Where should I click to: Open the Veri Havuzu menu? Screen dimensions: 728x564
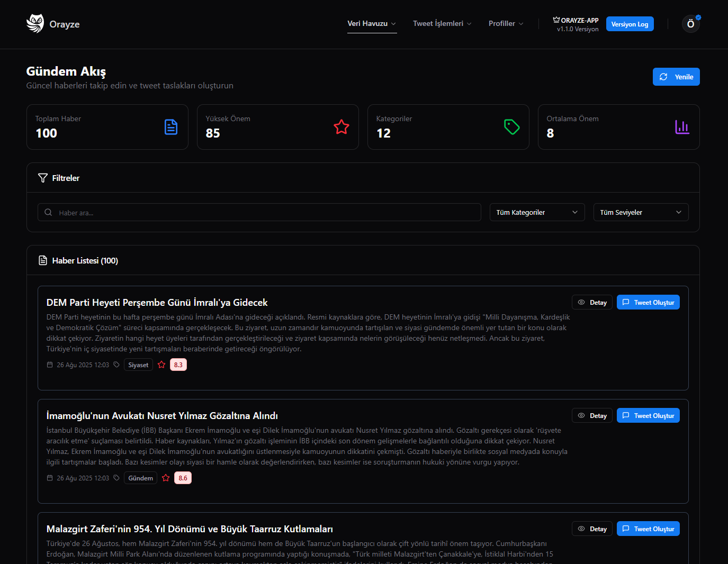click(x=372, y=23)
